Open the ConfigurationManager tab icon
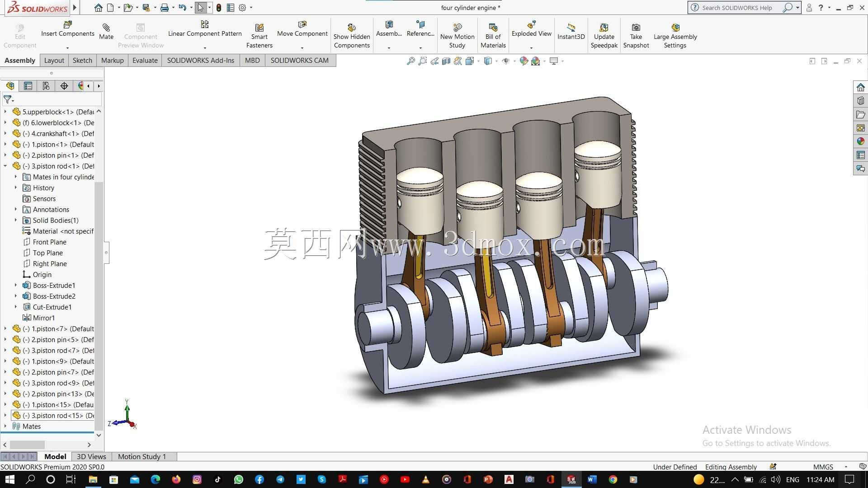Screen dimensions: 868x488 46,86
